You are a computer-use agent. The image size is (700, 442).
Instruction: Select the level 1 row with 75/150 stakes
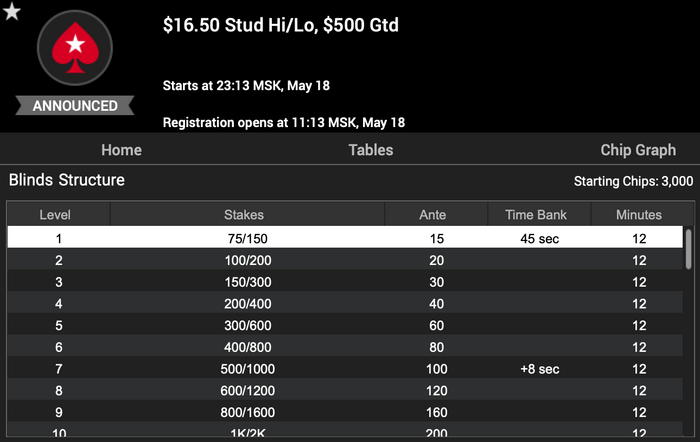coord(345,238)
